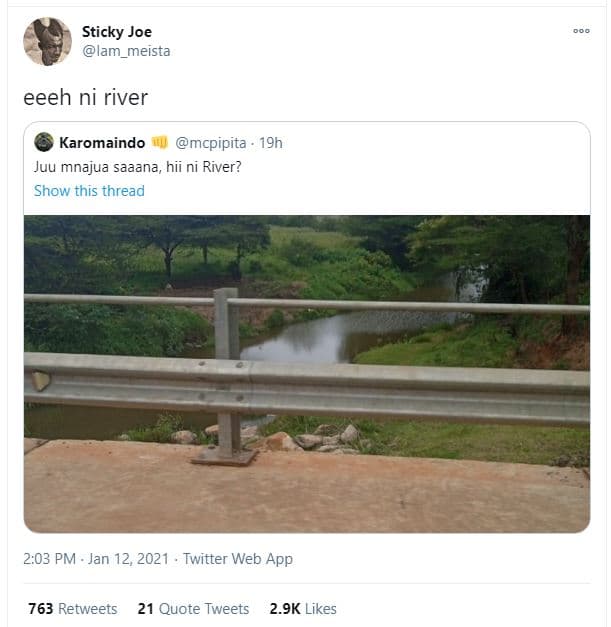Expand the Show this thread link

(x=89, y=190)
